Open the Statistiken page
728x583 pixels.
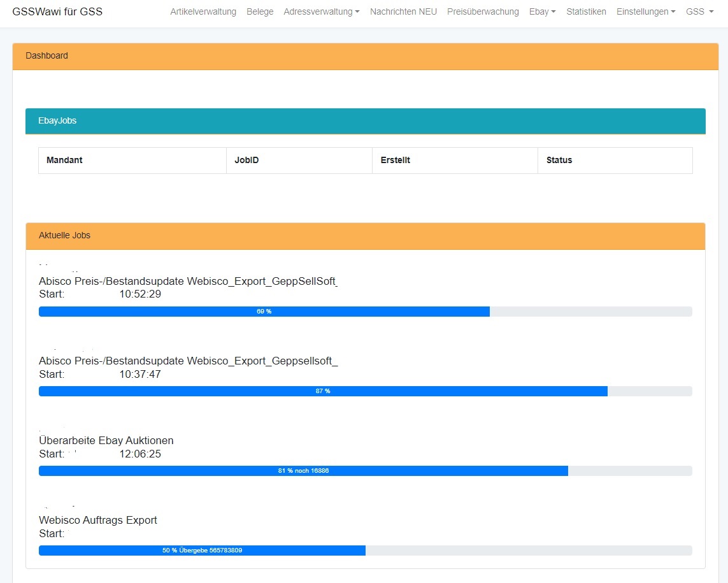pyautogui.click(x=586, y=11)
